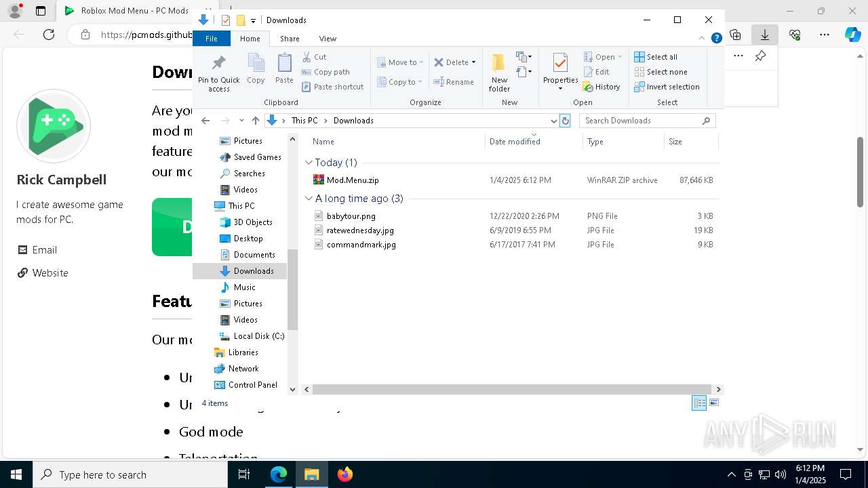Click Select none in ribbon

click(661, 72)
